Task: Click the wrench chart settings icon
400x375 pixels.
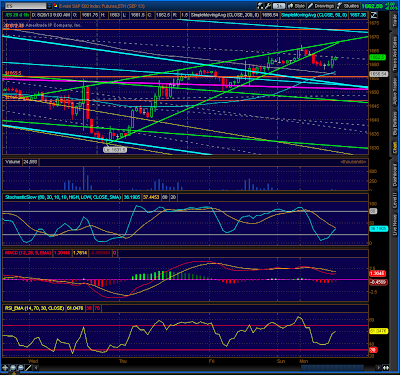Action: tap(268, 6)
